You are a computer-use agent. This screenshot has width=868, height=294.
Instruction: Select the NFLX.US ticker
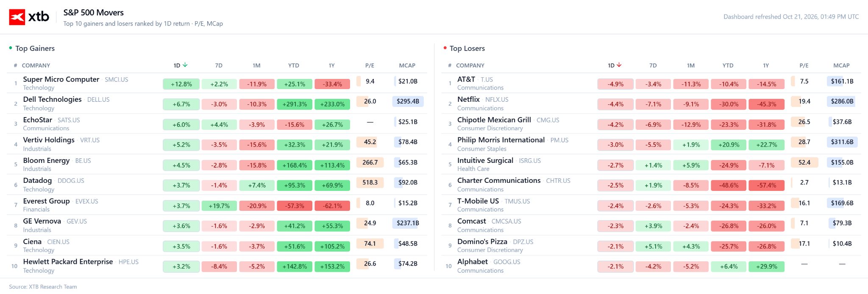coord(497,100)
